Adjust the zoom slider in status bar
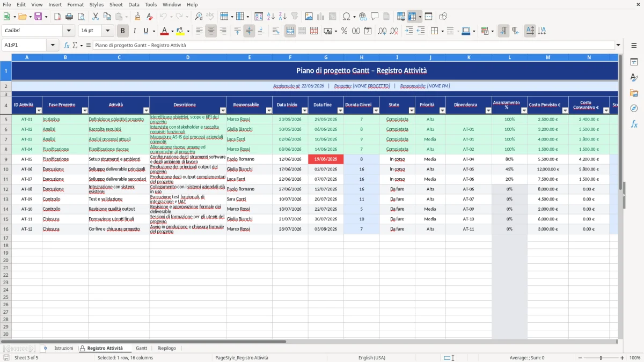The height and width of the screenshot is (362, 644). point(601,358)
